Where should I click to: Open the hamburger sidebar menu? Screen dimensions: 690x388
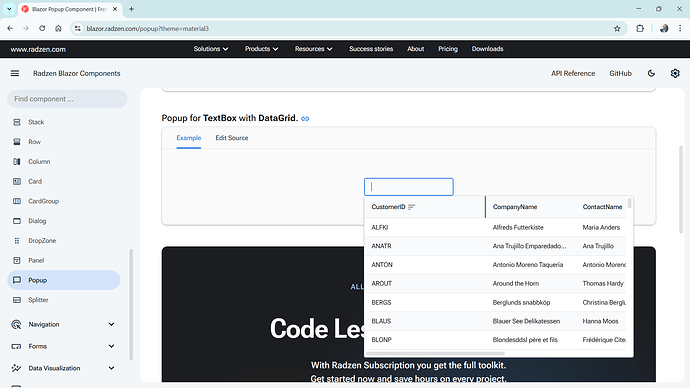15,73
